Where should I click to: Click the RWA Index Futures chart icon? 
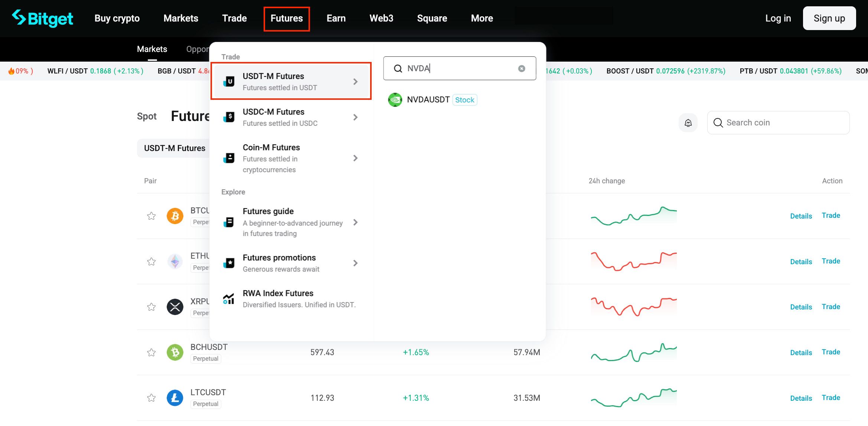click(229, 299)
